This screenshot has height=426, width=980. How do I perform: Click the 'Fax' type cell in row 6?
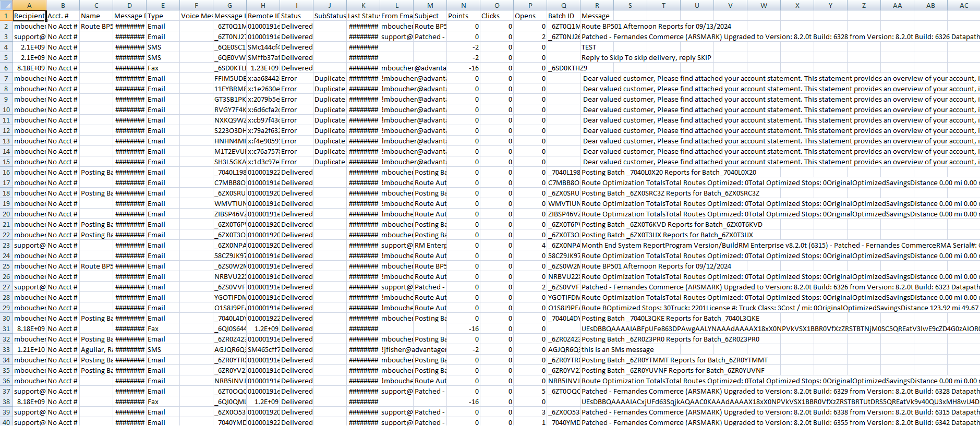coord(163,68)
